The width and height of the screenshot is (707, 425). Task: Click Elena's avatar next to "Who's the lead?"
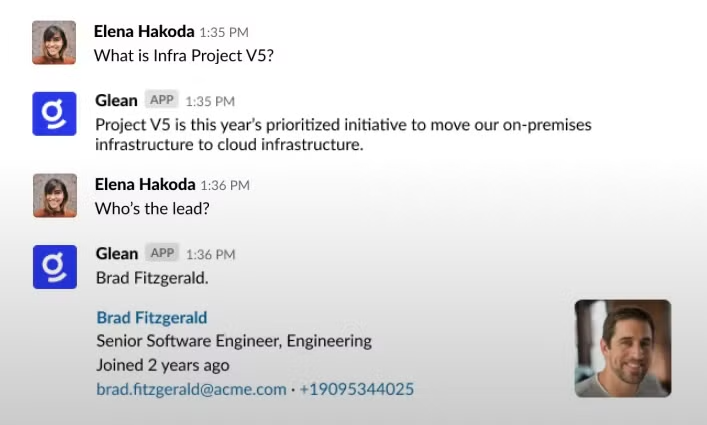(x=54, y=196)
